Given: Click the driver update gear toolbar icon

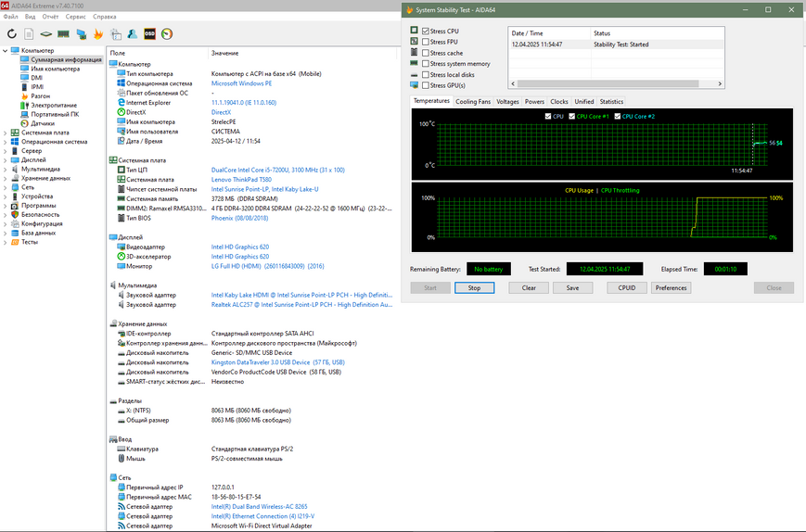Looking at the screenshot, I should point(116,34).
